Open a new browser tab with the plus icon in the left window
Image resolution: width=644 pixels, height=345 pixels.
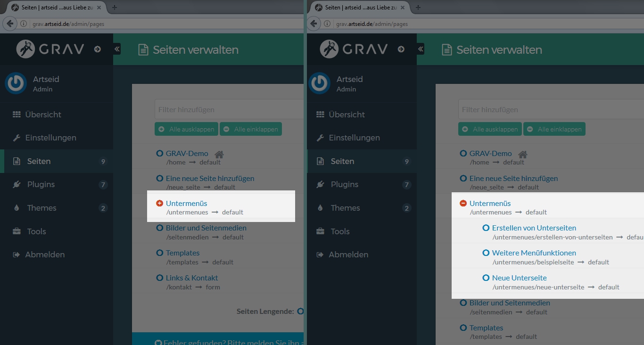(x=115, y=7)
